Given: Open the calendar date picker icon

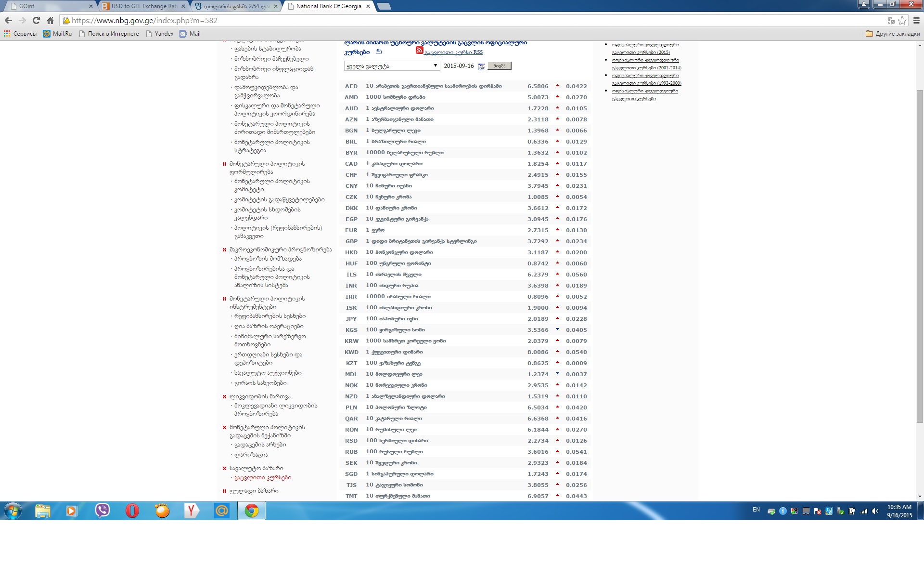Looking at the screenshot, I should pyautogui.click(x=481, y=66).
